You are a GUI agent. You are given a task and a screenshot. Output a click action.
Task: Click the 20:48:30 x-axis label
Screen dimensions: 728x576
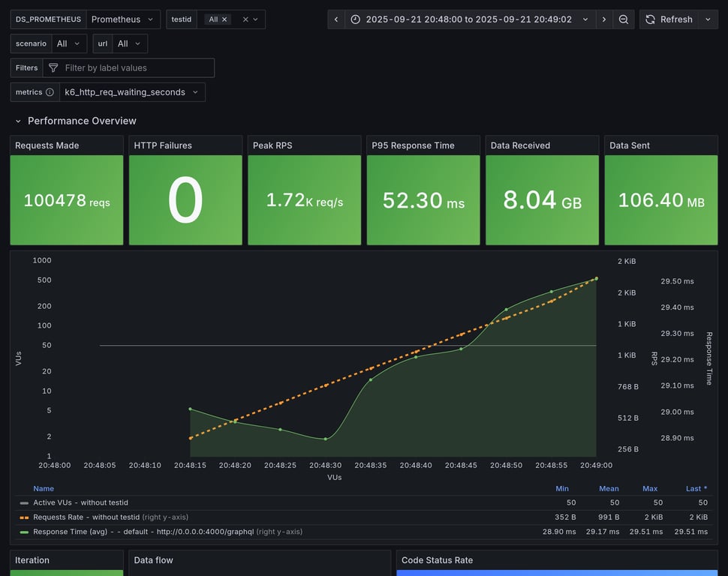pyautogui.click(x=325, y=465)
